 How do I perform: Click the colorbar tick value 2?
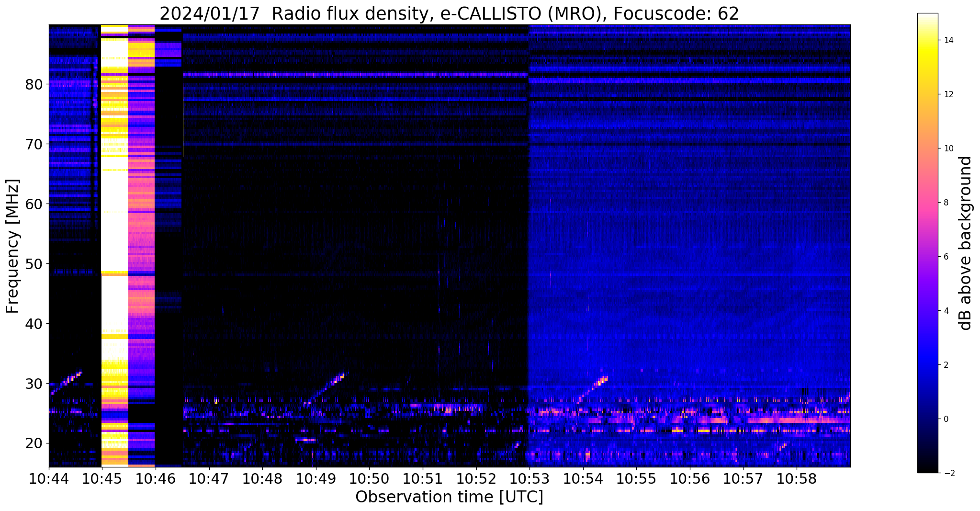946,365
